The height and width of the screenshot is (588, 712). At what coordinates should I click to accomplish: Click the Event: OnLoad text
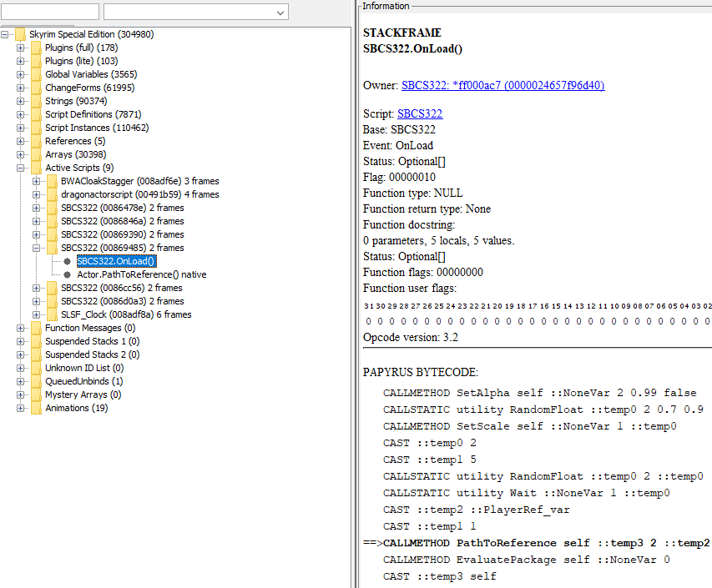pyautogui.click(x=398, y=146)
